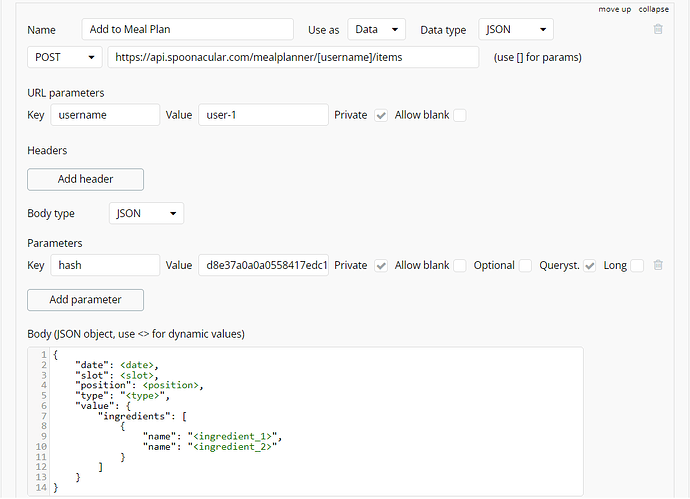690x499 pixels.
Task: Click the collapse link
Action: [x=653, y=9]
